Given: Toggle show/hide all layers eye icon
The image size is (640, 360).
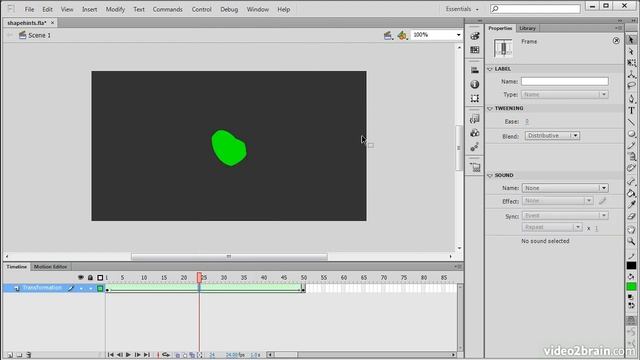Looking at the screenshot, I should tap(81, 278).
